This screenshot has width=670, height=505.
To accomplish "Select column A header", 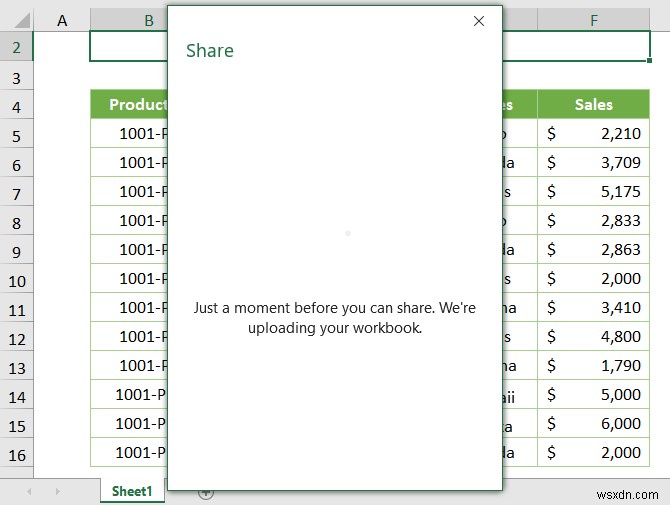I will (x=62, y=20).
